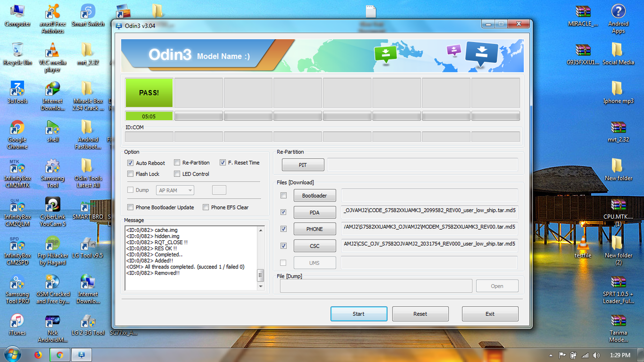The image size is (644, 362).
Task: Launch InfinityBox CM2SPD
Action: pyautogui.click(x=17, y=250)
